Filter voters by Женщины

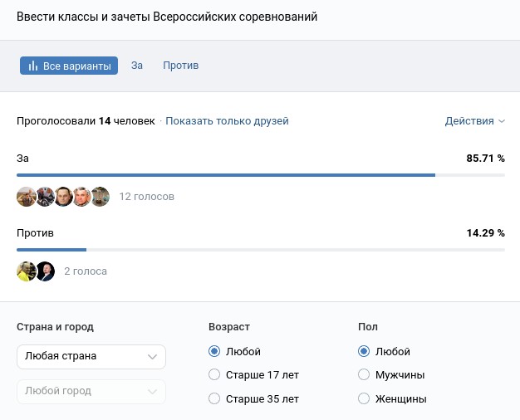coord(363,399)
